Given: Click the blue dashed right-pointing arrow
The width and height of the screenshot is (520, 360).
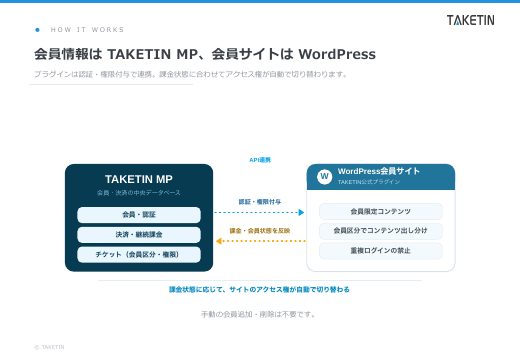Looking at the screenshot, I should [x=259, y=212].
